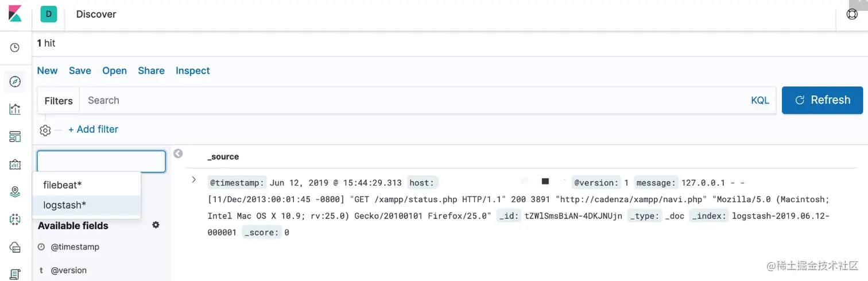Switch the KQL query language option
Viewport: 868px width, 281px height.
pos(759,101)
